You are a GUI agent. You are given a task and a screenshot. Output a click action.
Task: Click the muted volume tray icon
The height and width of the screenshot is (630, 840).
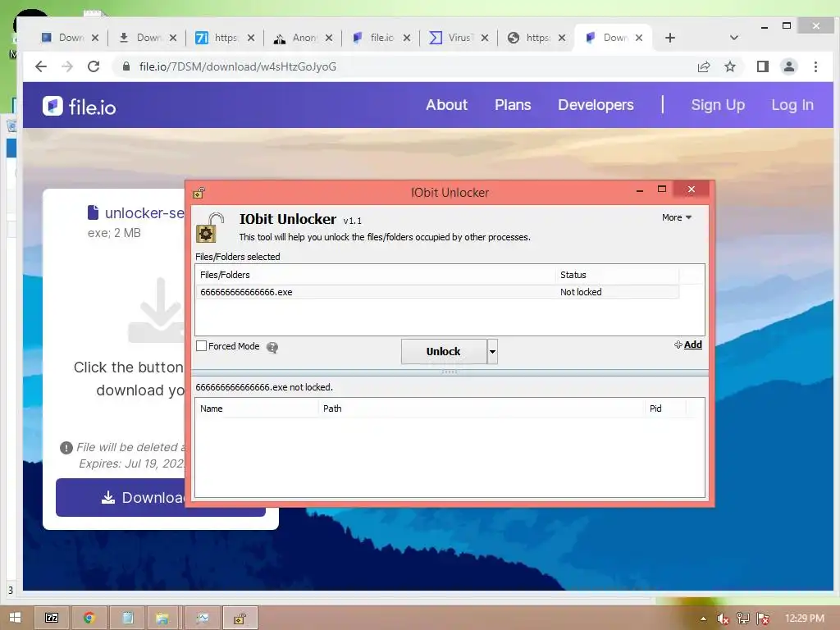(723, 619)
